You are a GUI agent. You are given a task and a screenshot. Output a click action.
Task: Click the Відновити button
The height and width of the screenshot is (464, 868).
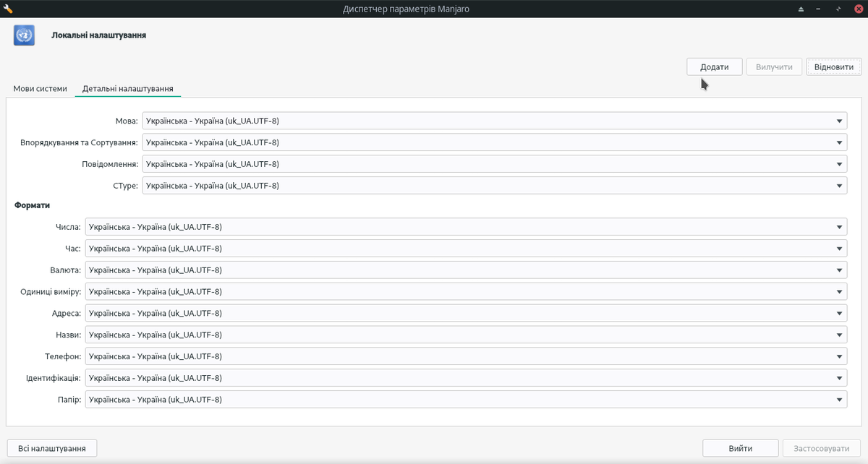pyautogui.click(x=833, y=66)
